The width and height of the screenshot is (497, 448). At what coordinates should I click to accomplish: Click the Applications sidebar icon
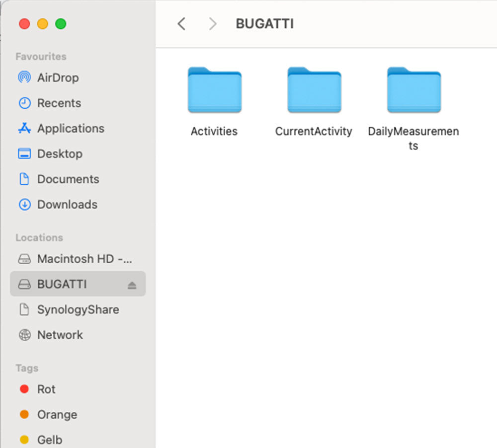[24, 129]
